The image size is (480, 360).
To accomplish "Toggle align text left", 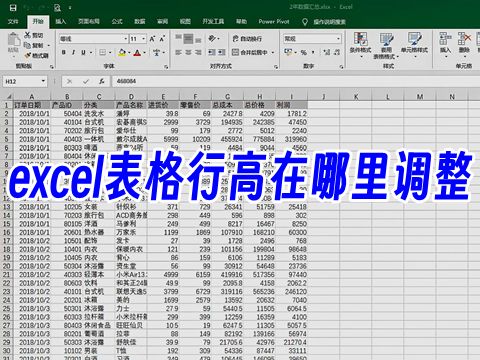I will [179, 52].
